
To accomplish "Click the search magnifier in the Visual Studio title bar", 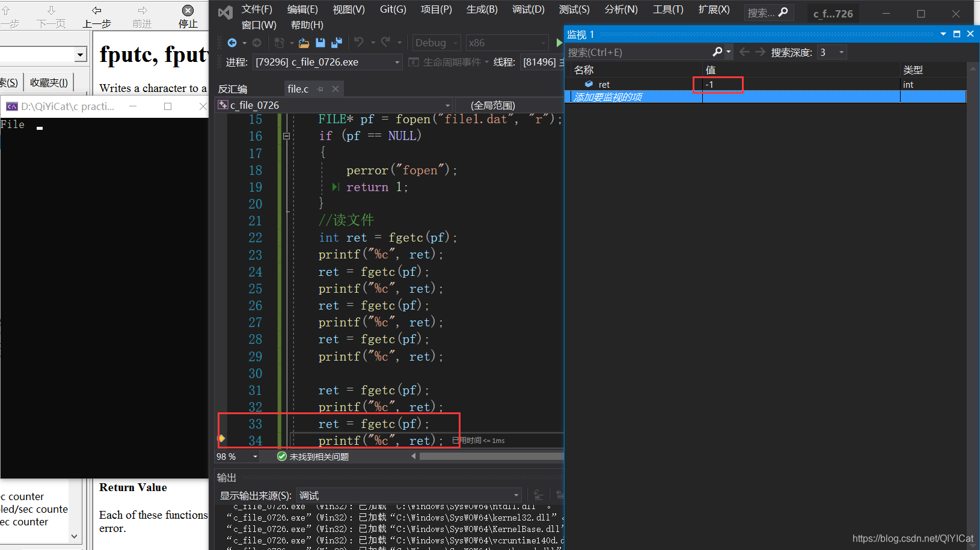I will tap(783, 13).
